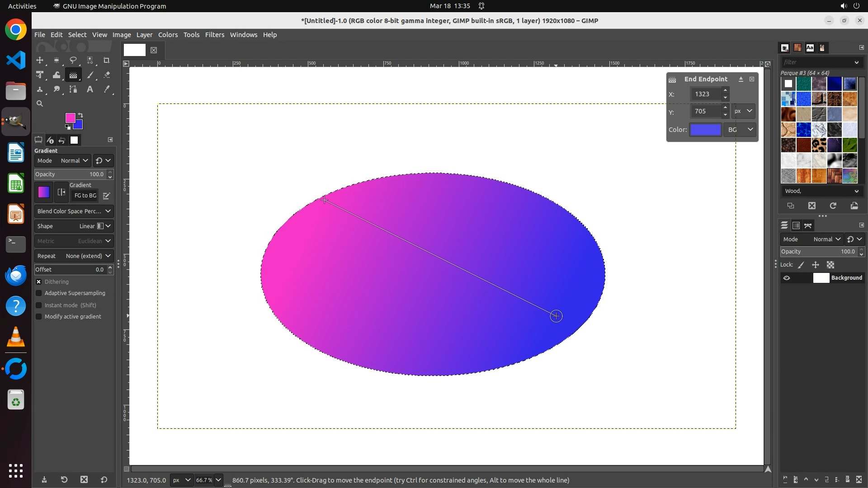Swap foreground and background colors
Image resolution: width=868 pixels, height=488 pixels.
tap(80, 115)
